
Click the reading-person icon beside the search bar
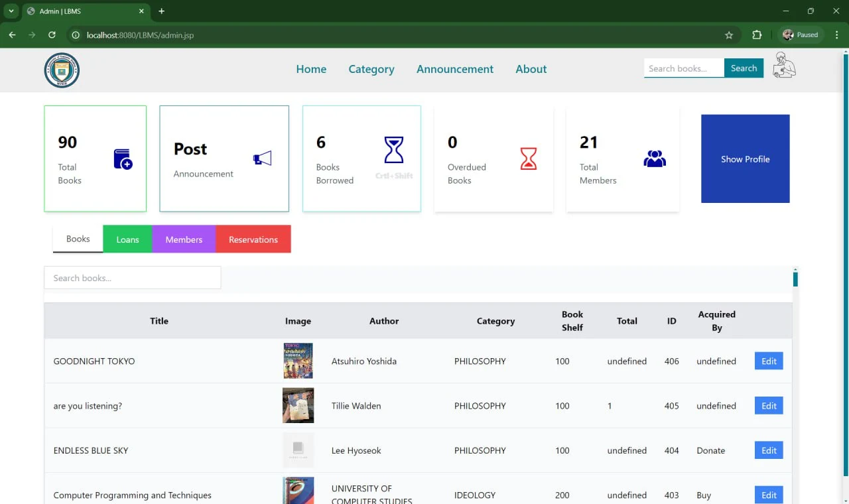785,64
